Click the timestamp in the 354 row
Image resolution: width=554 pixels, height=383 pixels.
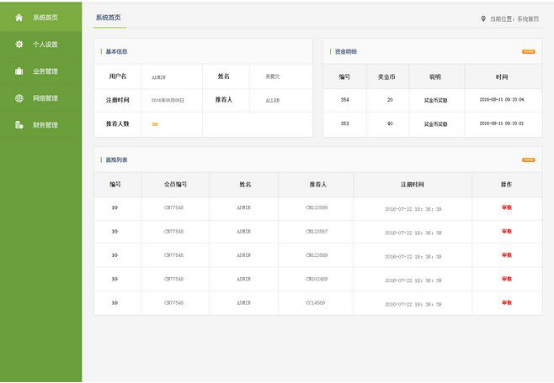pos(502,100)
